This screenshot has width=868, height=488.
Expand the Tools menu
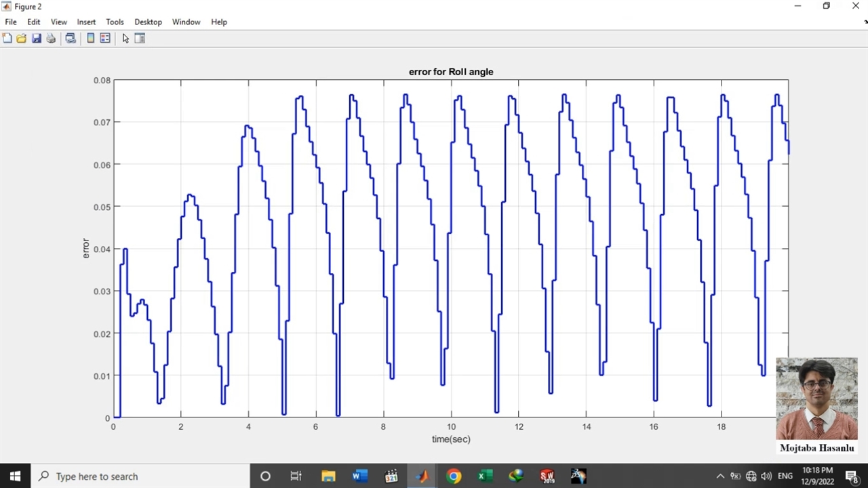[115, 22]
